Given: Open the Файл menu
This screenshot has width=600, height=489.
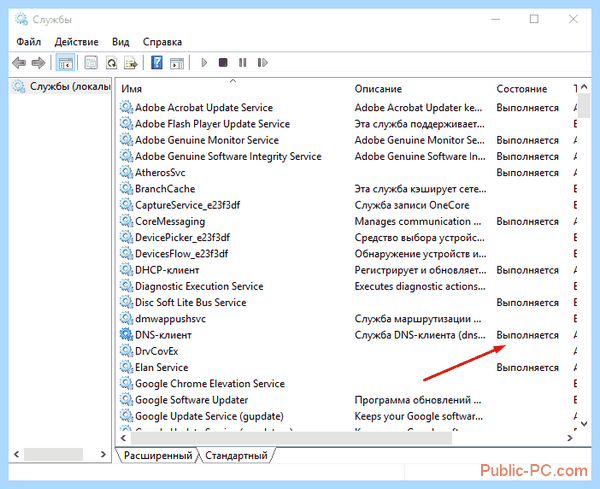Looking at the screenshot, I should tap(28, 42).
